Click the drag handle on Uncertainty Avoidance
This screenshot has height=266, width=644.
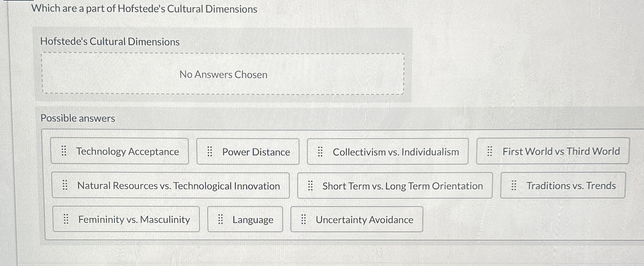click(304, 219)
